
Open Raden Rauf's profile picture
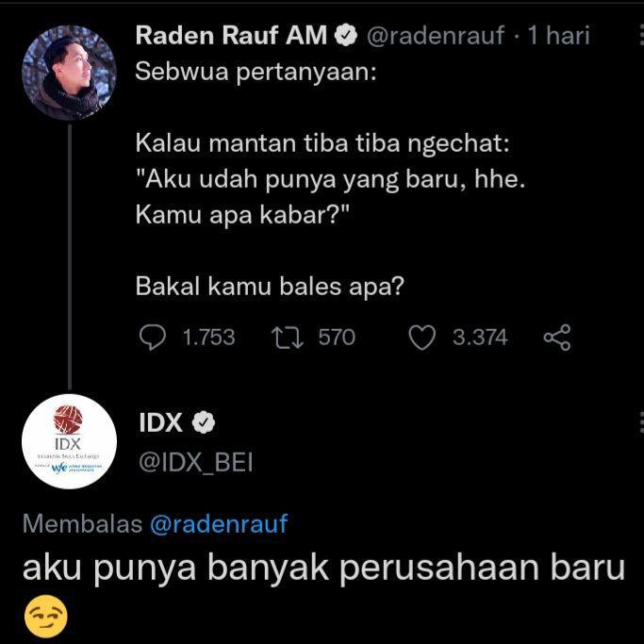click(x=69, y=73)
